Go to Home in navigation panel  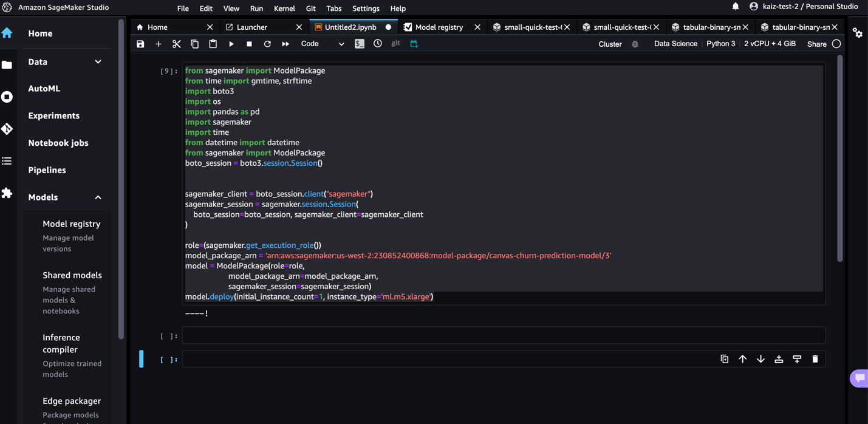[x=40, y=33]
